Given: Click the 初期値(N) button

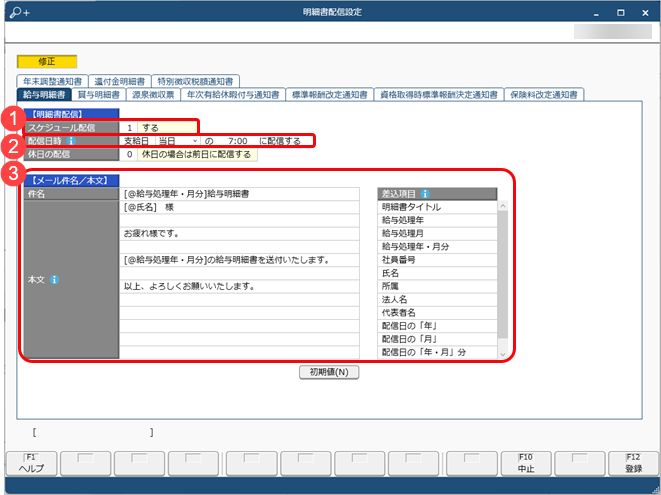Looking at the screenshot, I should 329,372.
